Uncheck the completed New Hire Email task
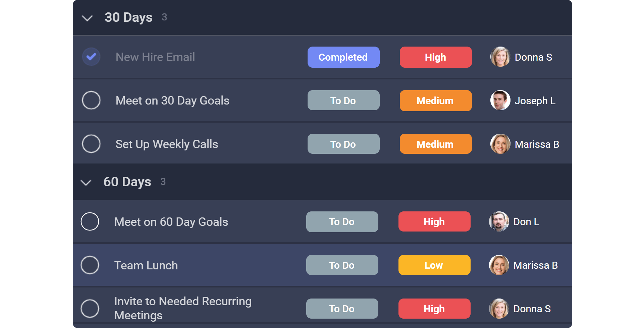 tap(91, 57)
